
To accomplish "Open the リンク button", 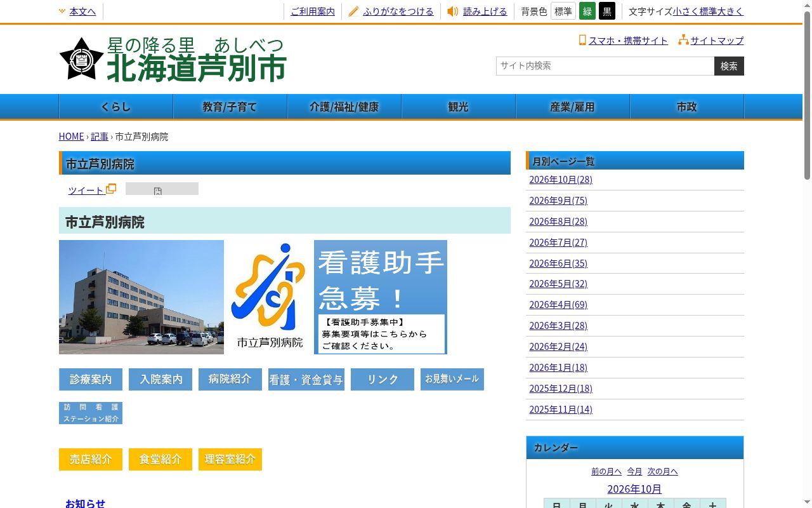I will click(x=383, y=379).
